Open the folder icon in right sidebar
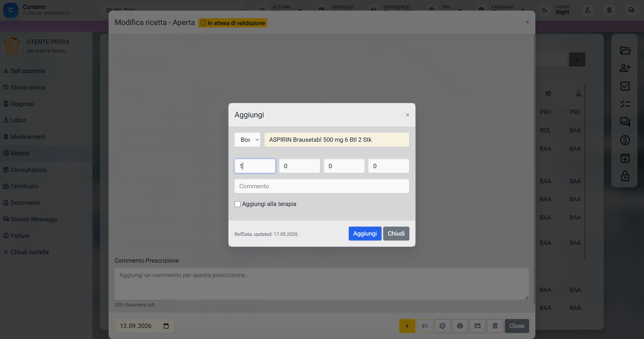Screen dimensions: 644x339 click(625, 50)
